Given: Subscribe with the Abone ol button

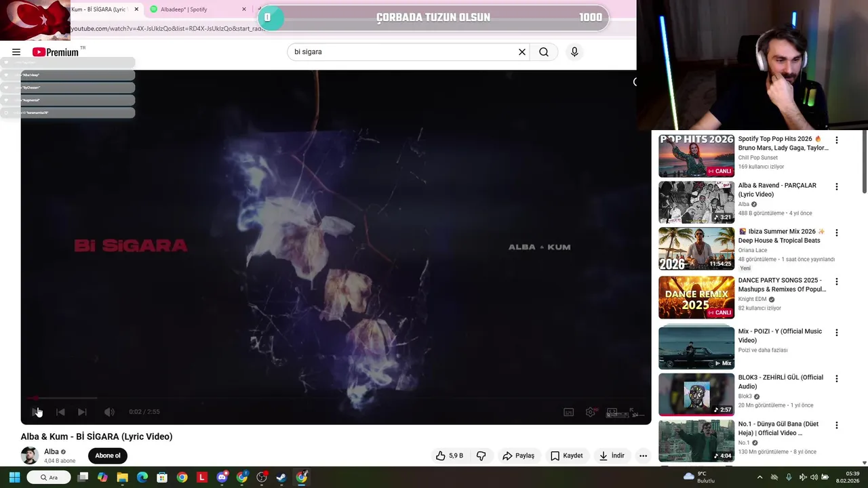Looking at the screenshot, I should coord(108,455).
